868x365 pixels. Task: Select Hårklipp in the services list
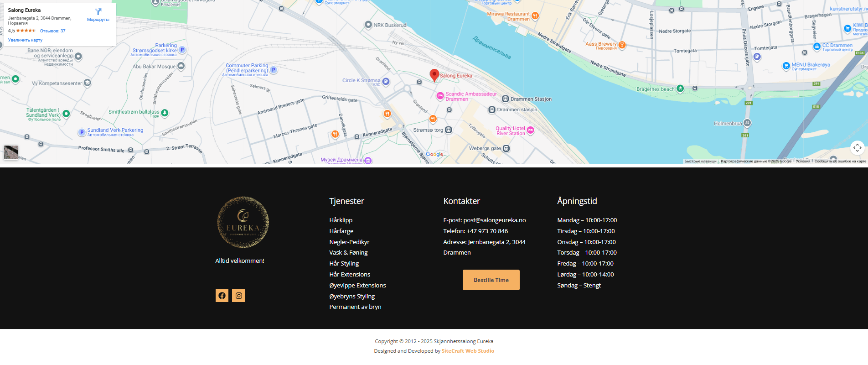pyautogui.click(x=341, y=220)
